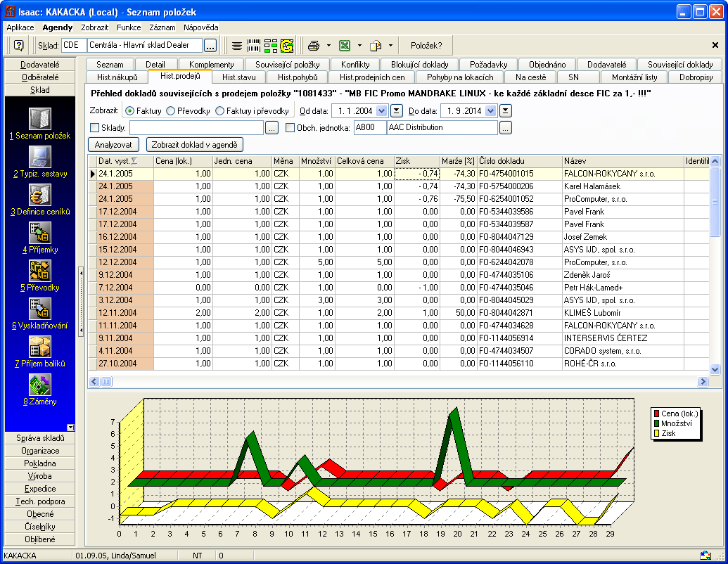Tick the Obch. jednotka checkbox

(x=290, y=128)
